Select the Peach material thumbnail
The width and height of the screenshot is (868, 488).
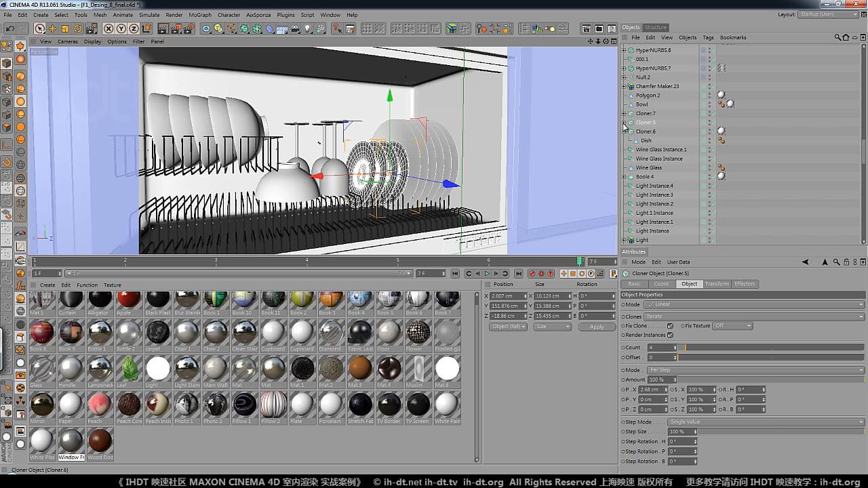point(100,405)
